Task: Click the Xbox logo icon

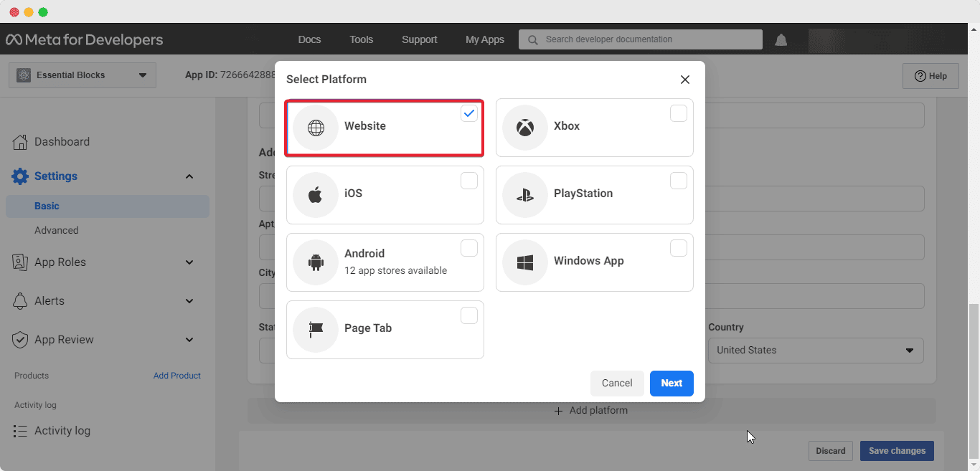Action: coord(525,128)
